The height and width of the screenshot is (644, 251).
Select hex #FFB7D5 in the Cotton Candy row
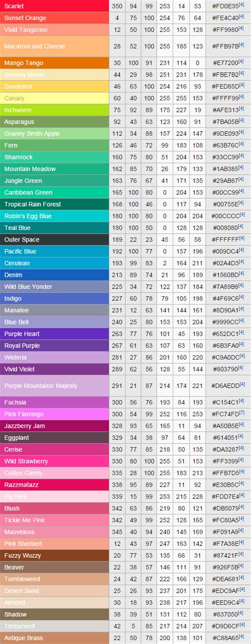[225, 473]
